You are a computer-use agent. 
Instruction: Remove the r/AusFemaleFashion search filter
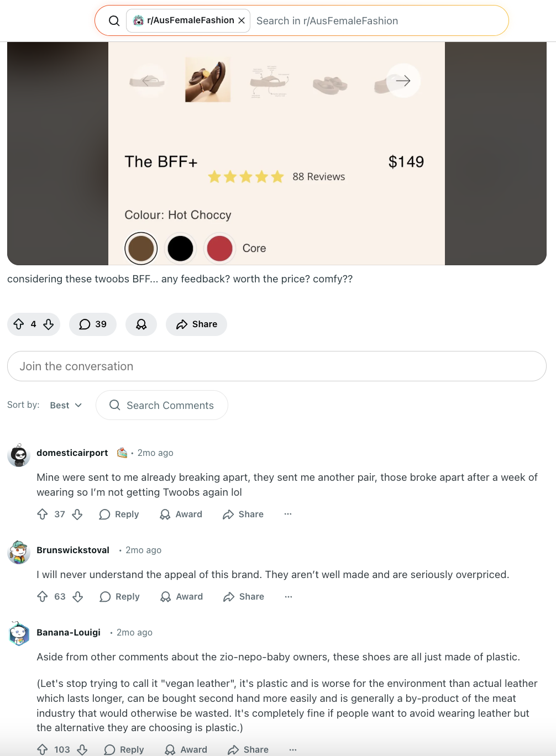242,20
